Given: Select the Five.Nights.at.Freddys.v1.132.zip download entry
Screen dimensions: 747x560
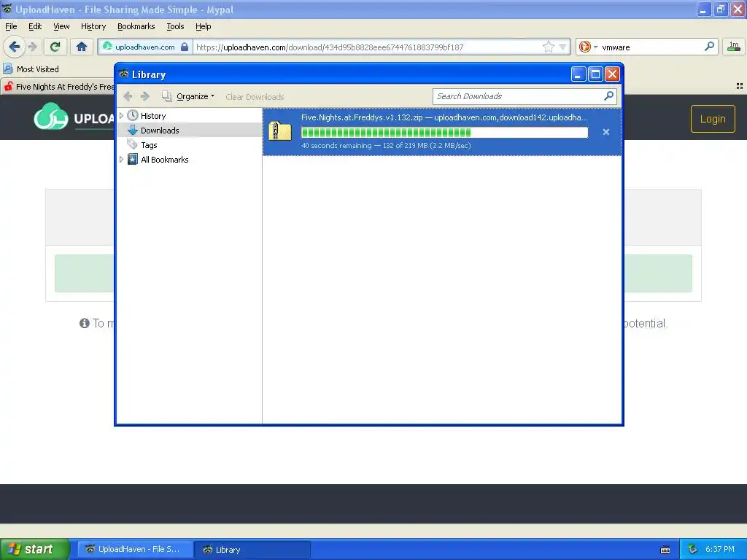Looking at the screenshot, I should click(442, 132).
